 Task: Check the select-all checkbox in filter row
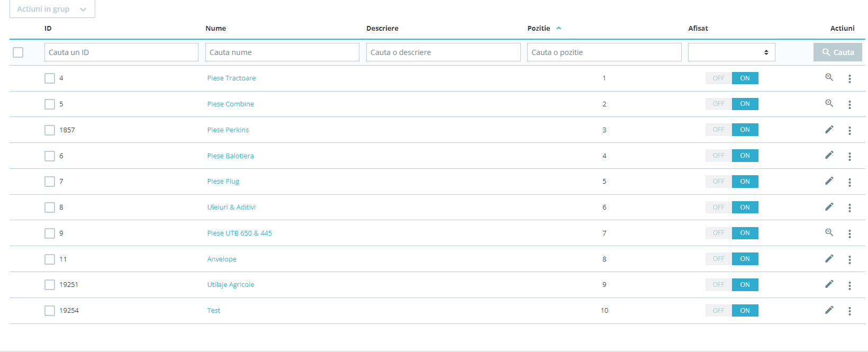pyautogui.click(x=18, y=52)
